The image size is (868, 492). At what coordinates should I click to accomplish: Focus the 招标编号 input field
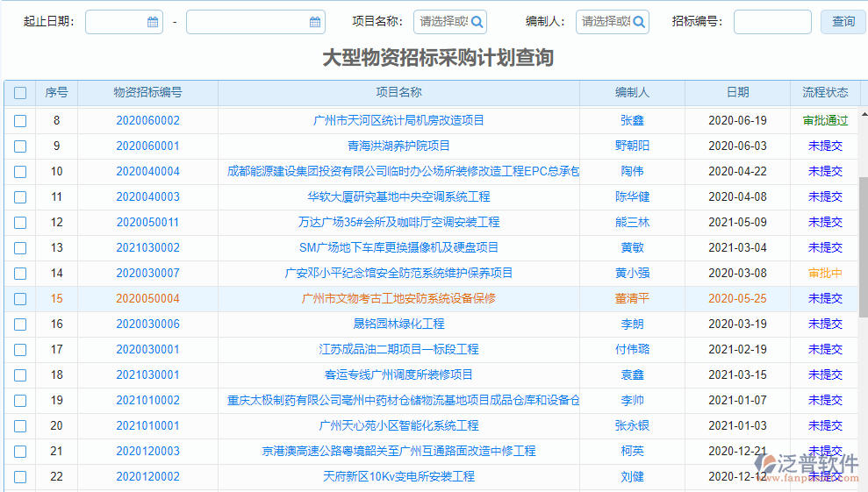(x=772, y=22)
